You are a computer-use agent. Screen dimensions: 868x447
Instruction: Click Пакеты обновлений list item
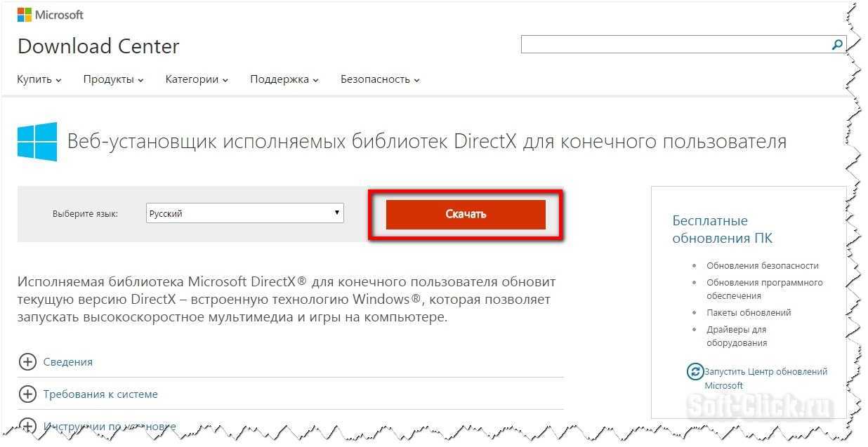749,313
